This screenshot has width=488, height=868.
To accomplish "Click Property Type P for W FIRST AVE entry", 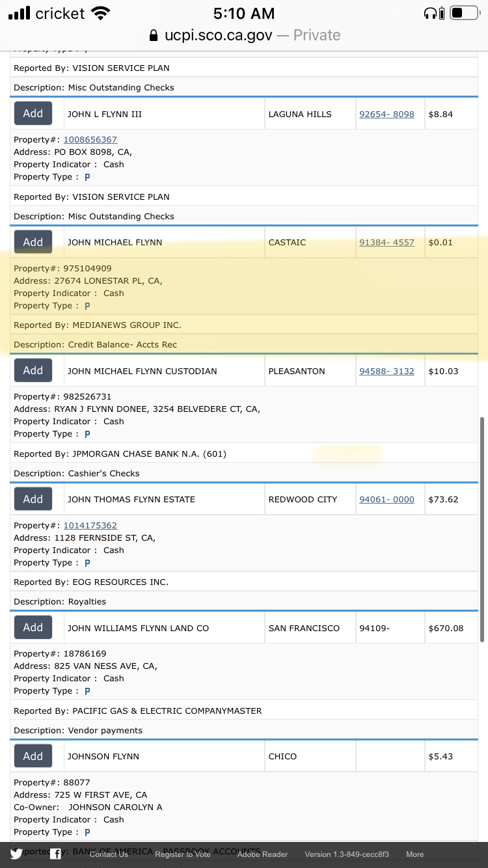I will click(87, 832).
